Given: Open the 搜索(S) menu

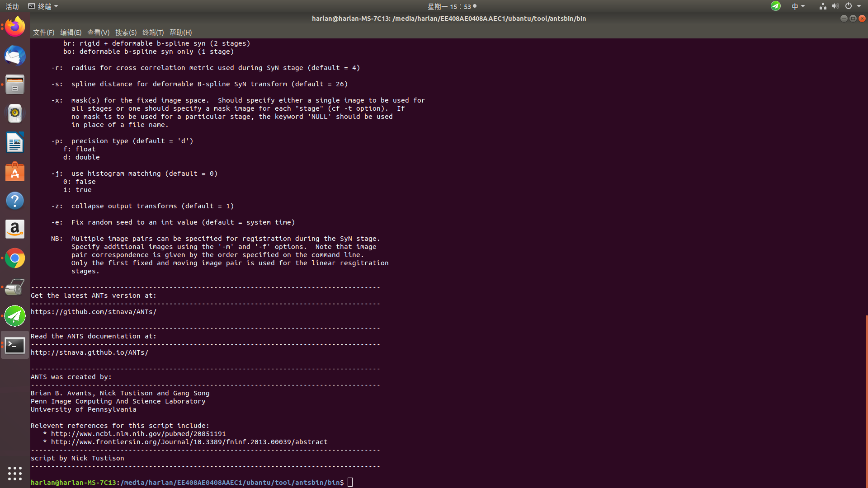Looking at the screenshot, I should point(126,32).
